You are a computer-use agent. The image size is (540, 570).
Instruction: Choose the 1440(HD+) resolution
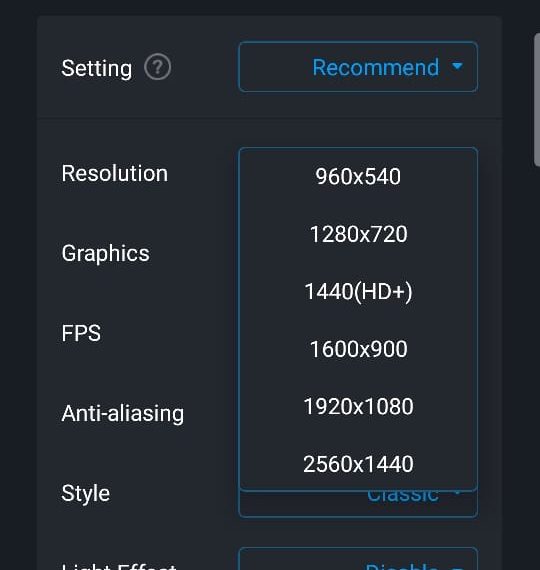click(x=358, y=292)
